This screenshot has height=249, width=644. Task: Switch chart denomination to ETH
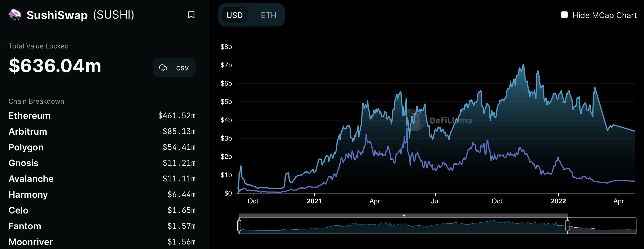pyautogui.click(x=268, y=15)
